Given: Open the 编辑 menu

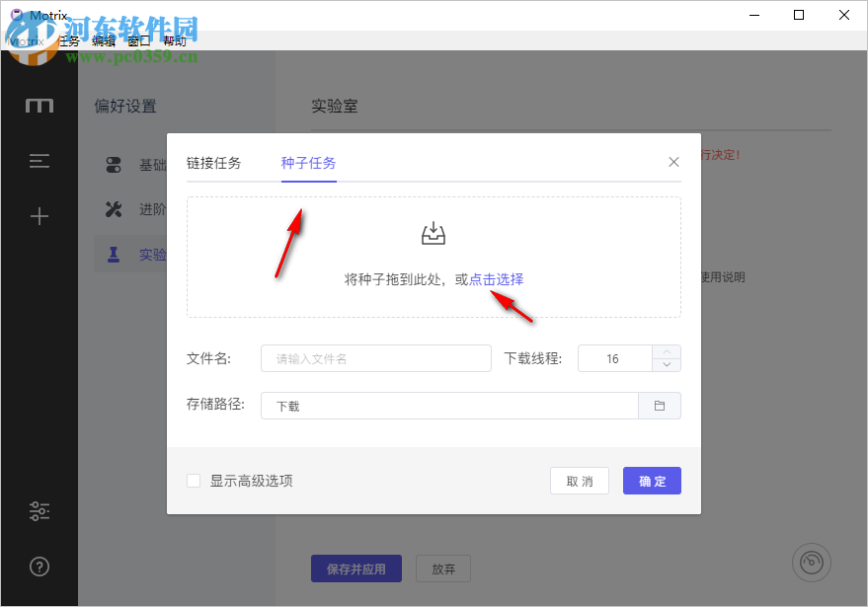Looking at the screenshot, I should coord(104,40).
